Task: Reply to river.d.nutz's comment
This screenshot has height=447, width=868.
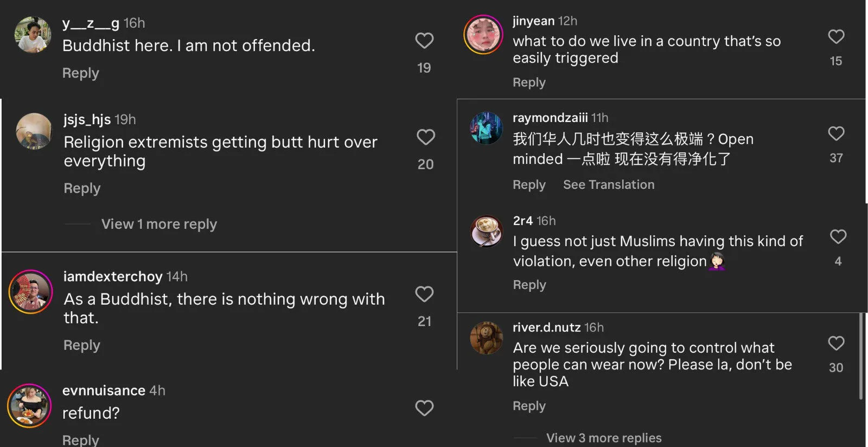Action: click(529, 406)
